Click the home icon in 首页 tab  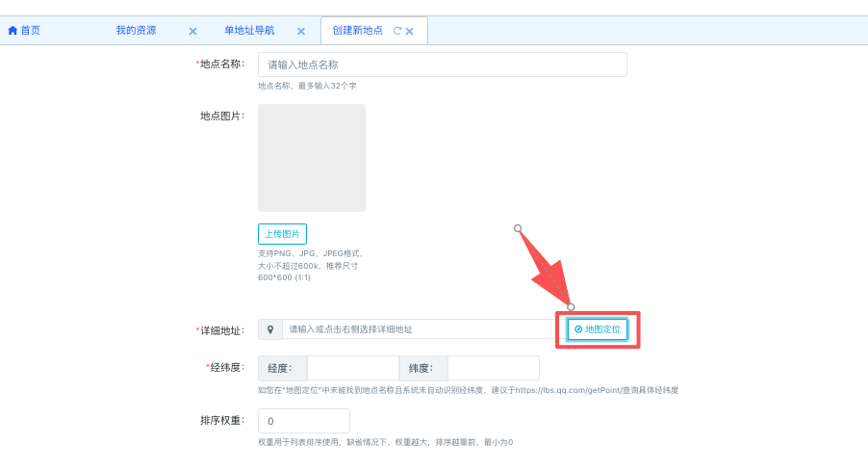tap(13, 31)
